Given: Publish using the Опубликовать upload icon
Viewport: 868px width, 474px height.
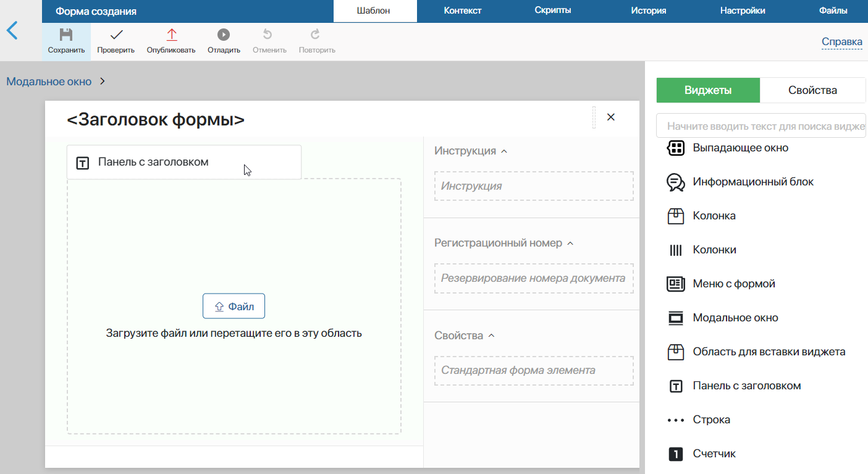Looking at the screenshot, I should [171, 35].
